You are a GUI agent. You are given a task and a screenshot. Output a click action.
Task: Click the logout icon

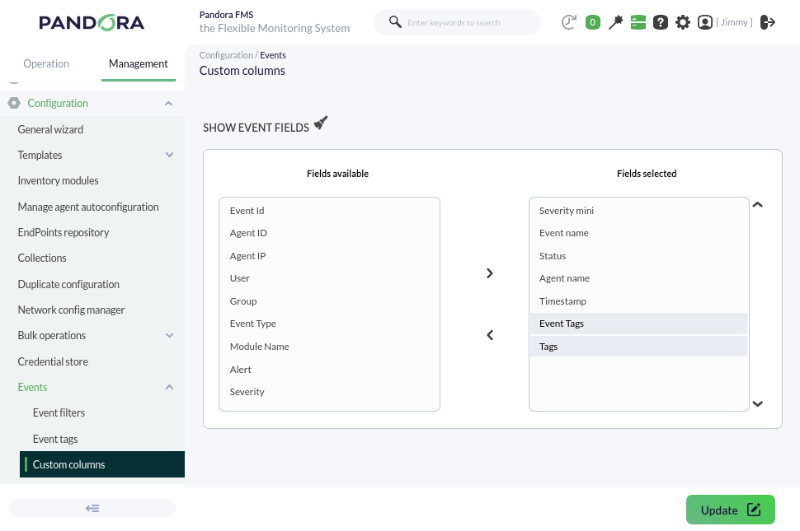pyautogui.click(x=767, y=22)
